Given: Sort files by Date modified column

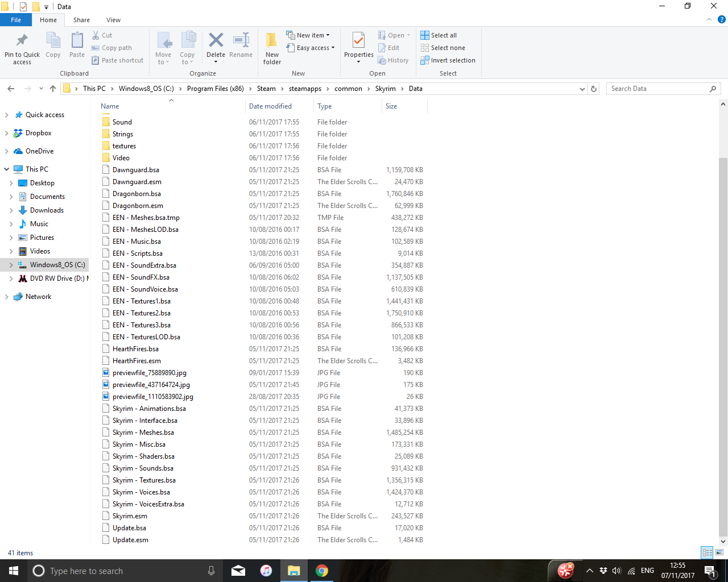Looking at the screenshot, I should pos(270,106).
